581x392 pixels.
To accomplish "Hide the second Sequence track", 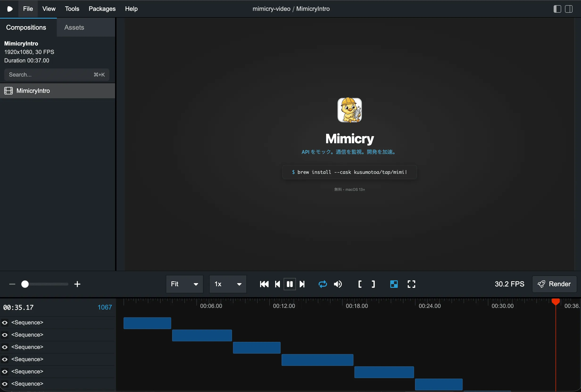I will [x=5, y=335].
